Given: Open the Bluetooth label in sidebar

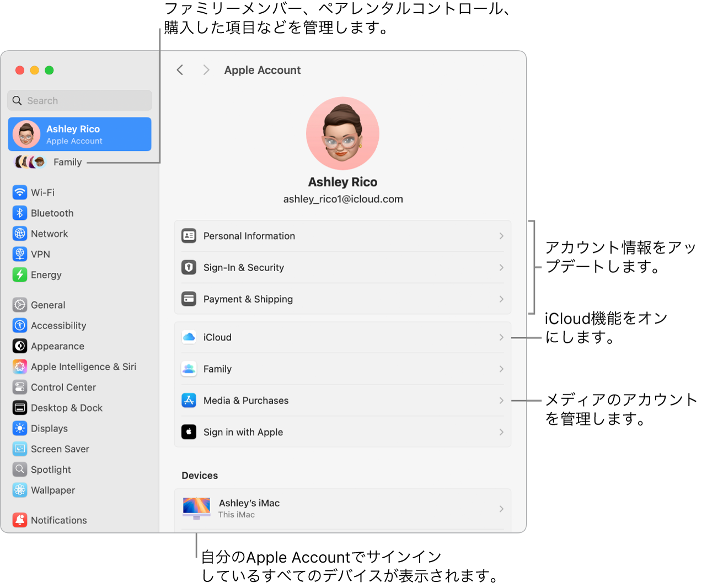Looking at the screenshot, I should pos(52,213).
